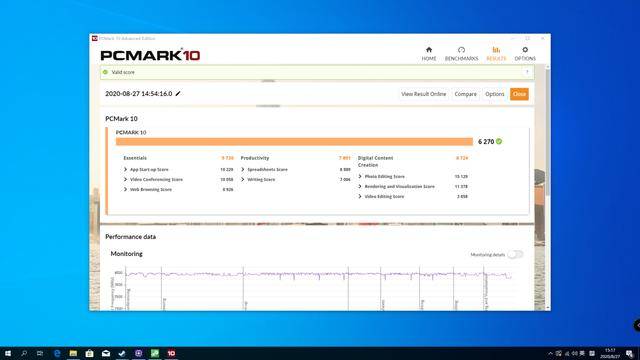640x360 pixels.
Task: Open the Mail app taskbar icon
Action: (106, 353)
